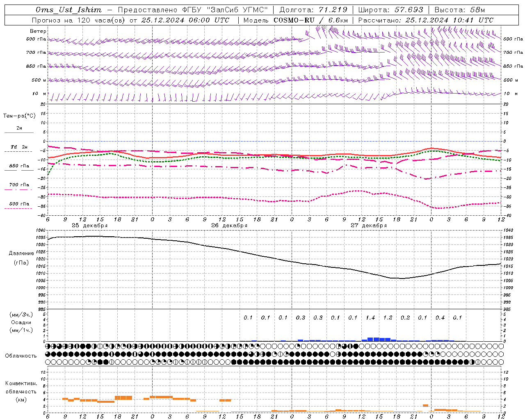Viewport: 525px width, 420px height.
Task: Click the (км) convective height unit label
Action: click(x=21, y=400)
